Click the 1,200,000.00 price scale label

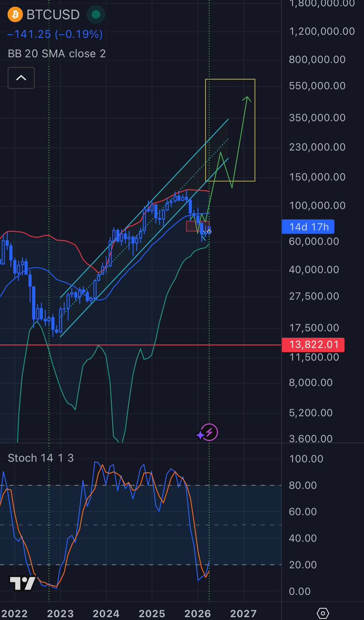(322, 31)
